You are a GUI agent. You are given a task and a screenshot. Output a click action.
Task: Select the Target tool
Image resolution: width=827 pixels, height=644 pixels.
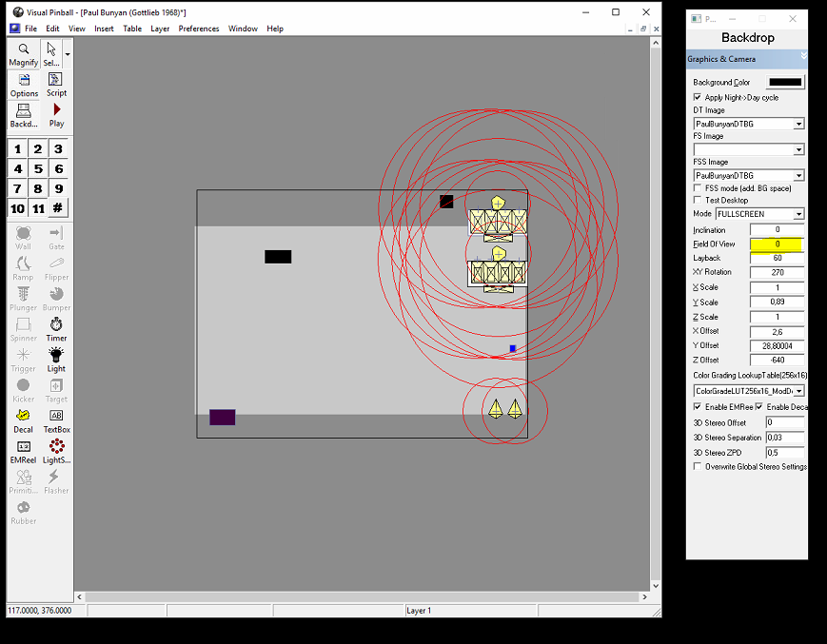click(x=56, y=391)
